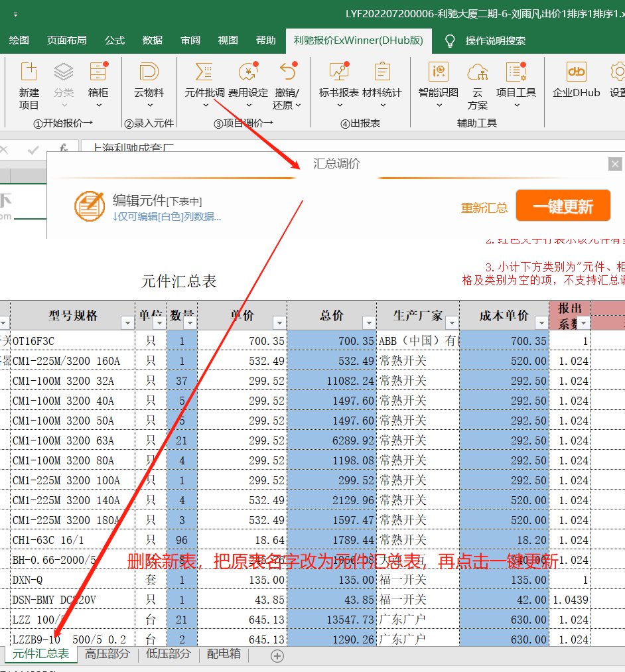Click the 操作说明搜索 search box

(x=495, y=41)
